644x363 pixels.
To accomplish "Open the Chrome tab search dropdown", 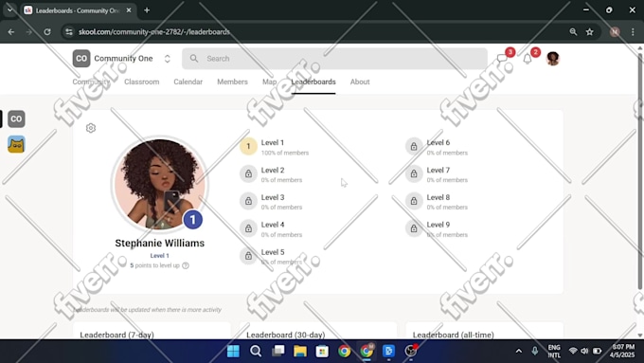I will (9, 9).
